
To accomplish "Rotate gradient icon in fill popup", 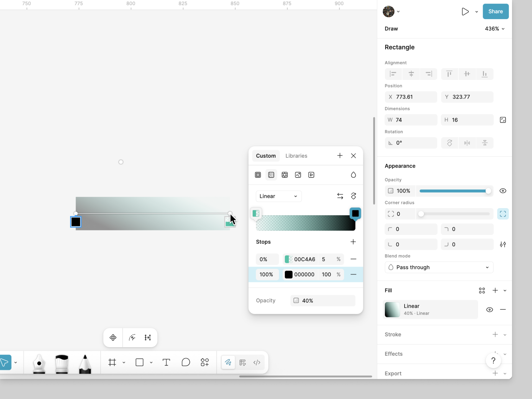I will coord(353,196).
